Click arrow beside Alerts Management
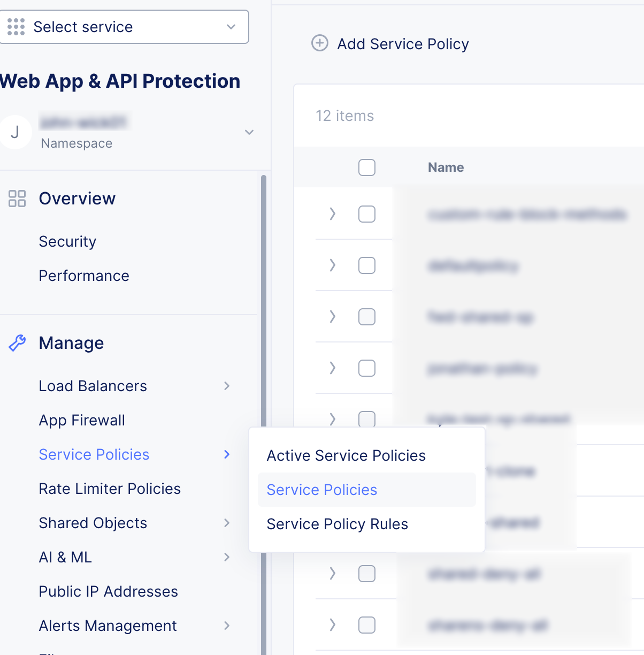 (x=227, y=626)
